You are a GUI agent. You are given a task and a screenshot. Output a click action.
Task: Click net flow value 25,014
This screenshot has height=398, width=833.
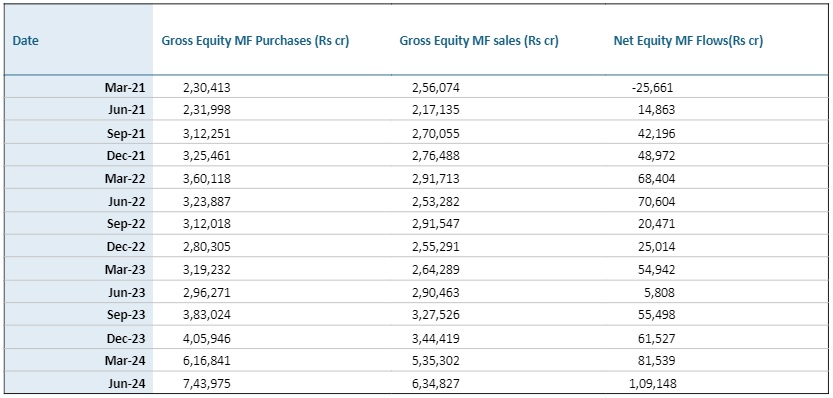pyautogui.click(x=656, y=247)
